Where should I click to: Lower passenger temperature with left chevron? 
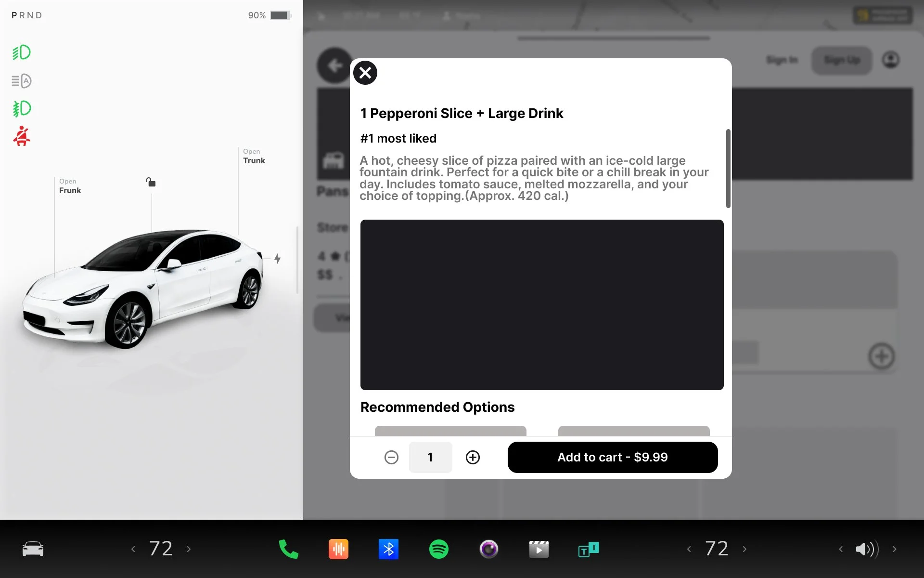pos(689,549)
